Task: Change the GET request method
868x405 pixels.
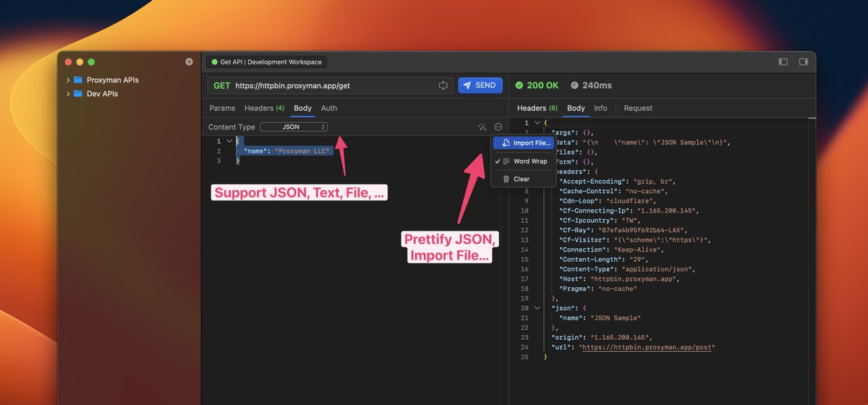Action: click(222, 85)
